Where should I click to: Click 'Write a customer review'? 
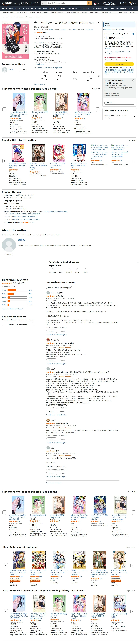pyautogui.click(x=18, y=324)
